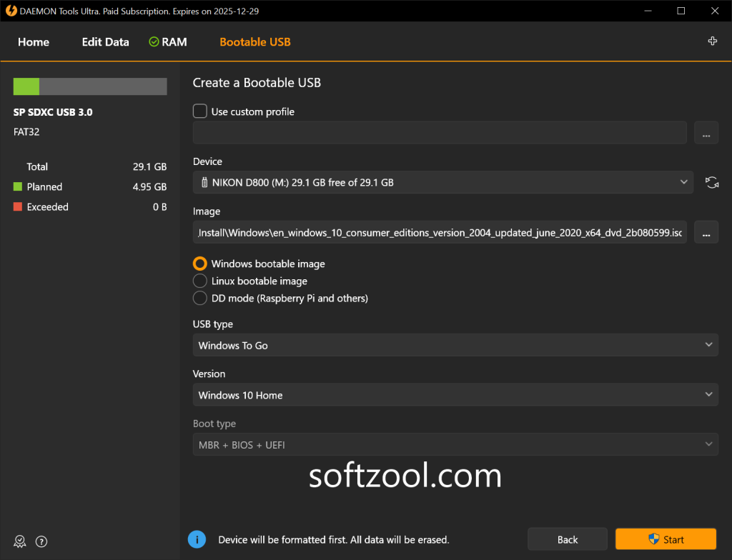Refresh the device list
This screenshot has width=732, height=560.
click(712, 182)
